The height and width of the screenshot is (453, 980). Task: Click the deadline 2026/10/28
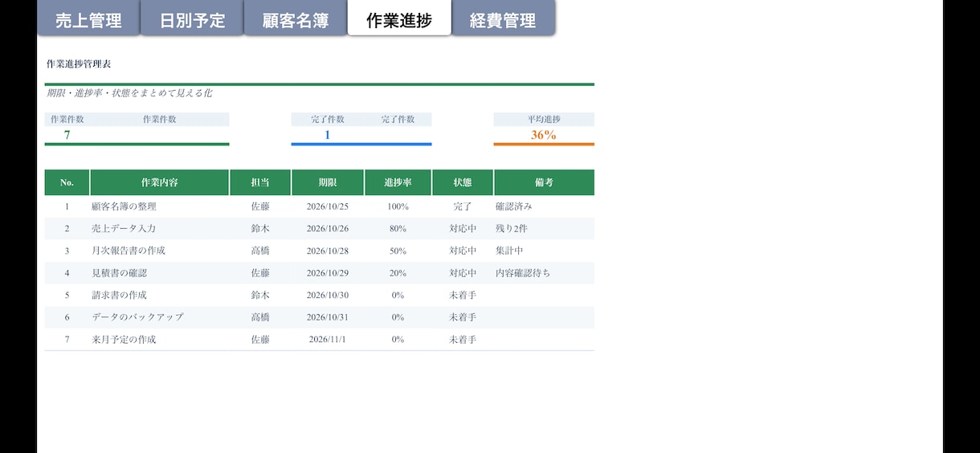(328, 251)
